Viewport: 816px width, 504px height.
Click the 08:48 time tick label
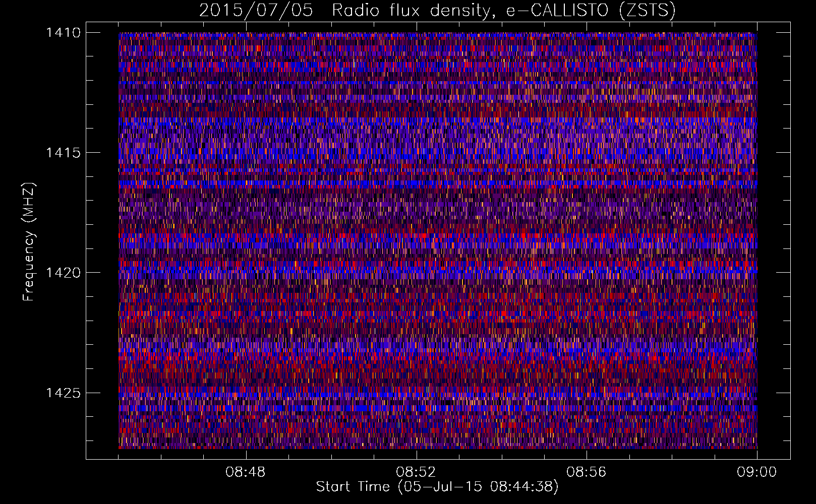(x=246, y=472)
